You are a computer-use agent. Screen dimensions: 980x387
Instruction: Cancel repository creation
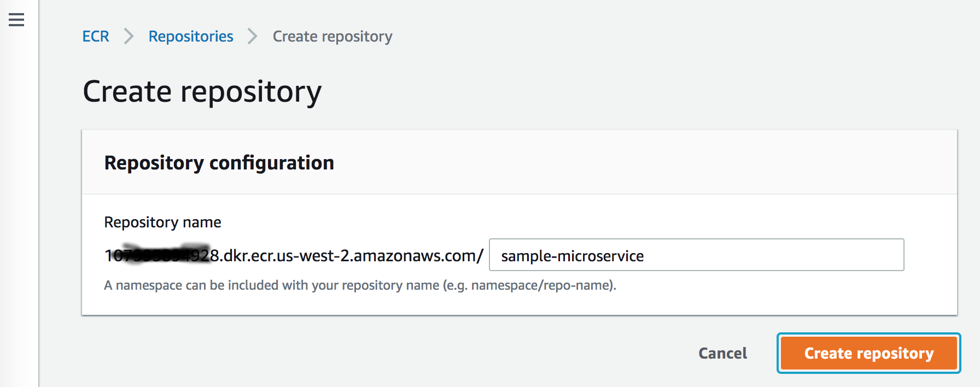point(722,353)
